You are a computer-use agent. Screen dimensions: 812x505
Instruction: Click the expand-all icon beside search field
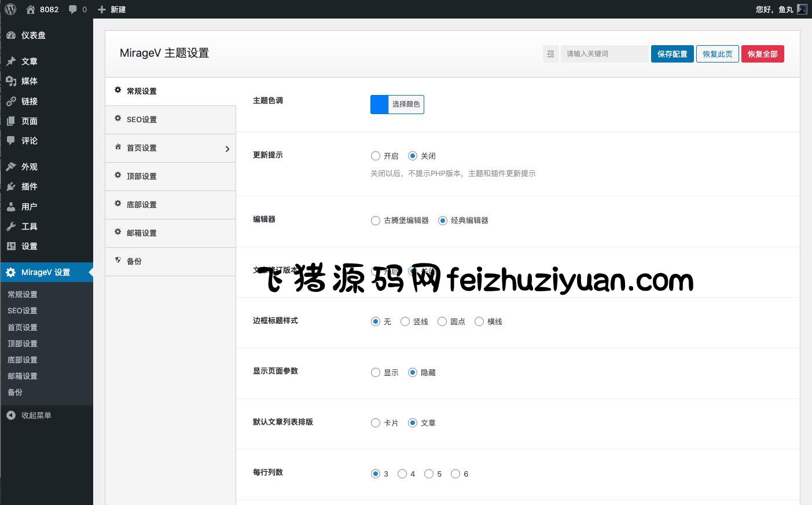click(x=550, y=54)
